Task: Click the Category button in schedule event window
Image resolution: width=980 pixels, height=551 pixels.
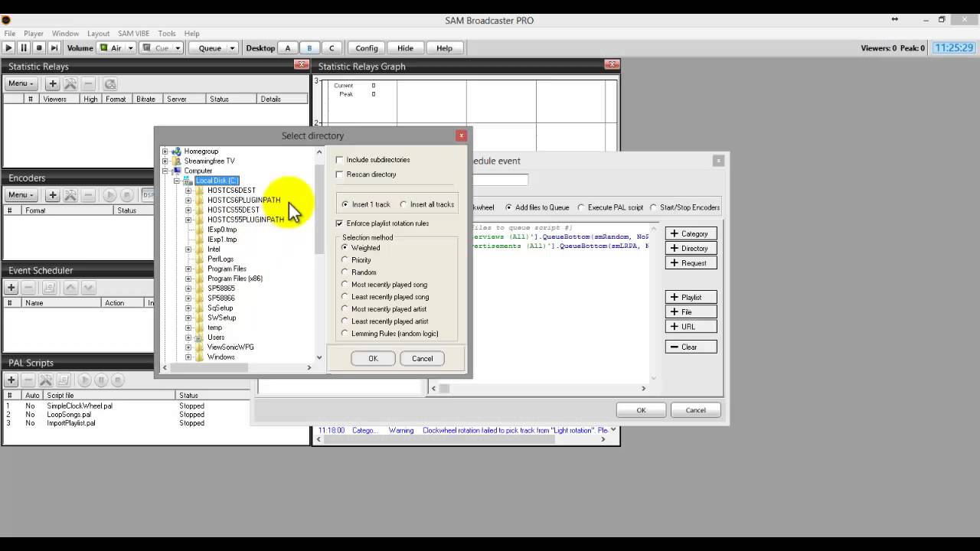Action: (691, 233)
